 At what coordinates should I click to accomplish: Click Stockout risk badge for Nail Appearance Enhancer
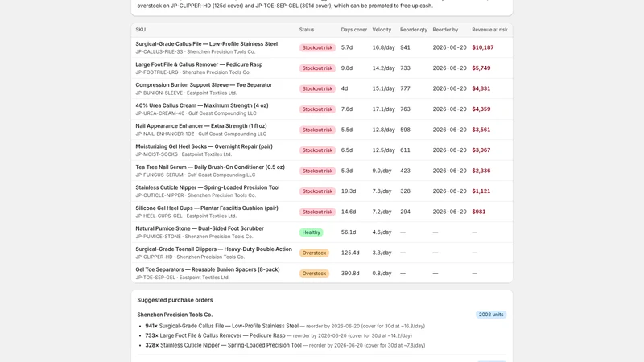tap(317, 130)
